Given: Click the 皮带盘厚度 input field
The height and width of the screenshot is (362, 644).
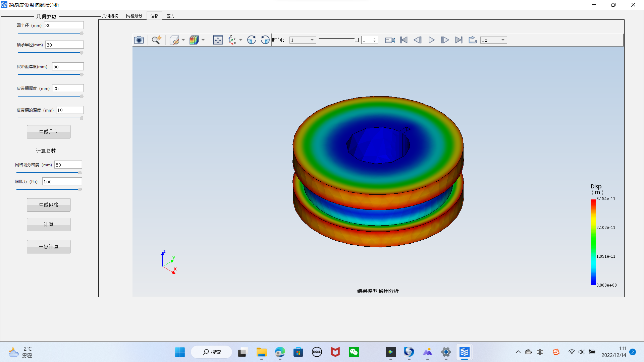Looking at the screenshot, I should pyautogui.click(x=68, y=67).
